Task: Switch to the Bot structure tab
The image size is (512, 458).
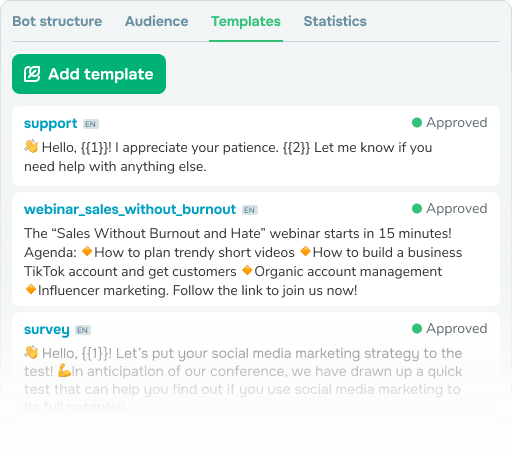Action: 57,21
